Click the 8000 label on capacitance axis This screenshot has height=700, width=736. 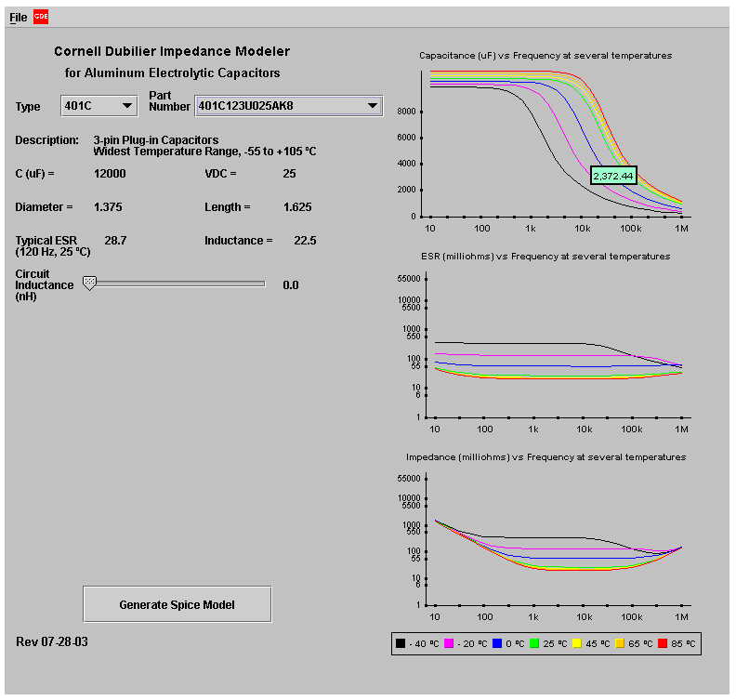tap(406, 112)
